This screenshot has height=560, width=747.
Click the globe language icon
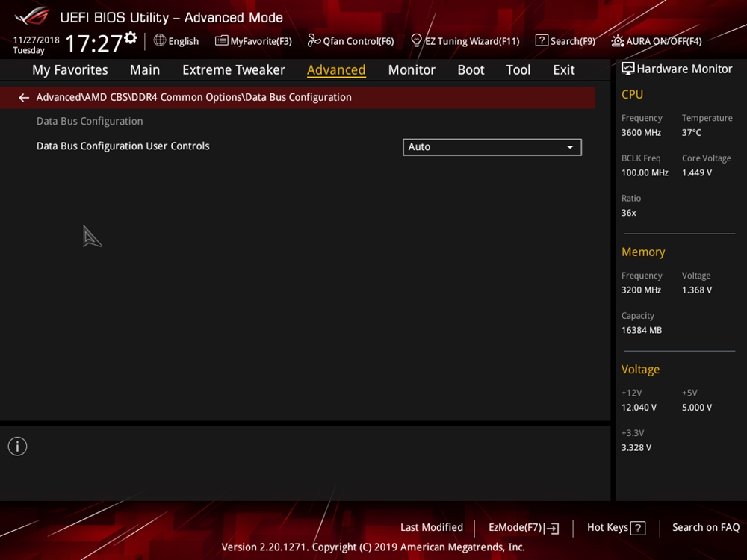tap(160, 40)
